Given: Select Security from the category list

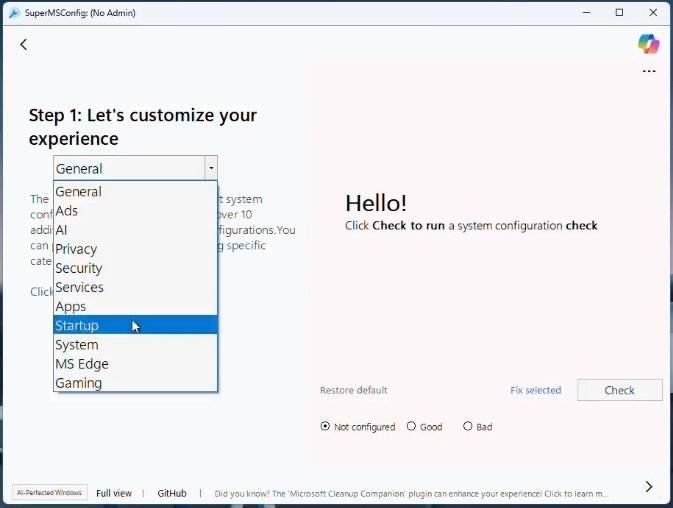Looking at the screenshot, I should (135, 268).
